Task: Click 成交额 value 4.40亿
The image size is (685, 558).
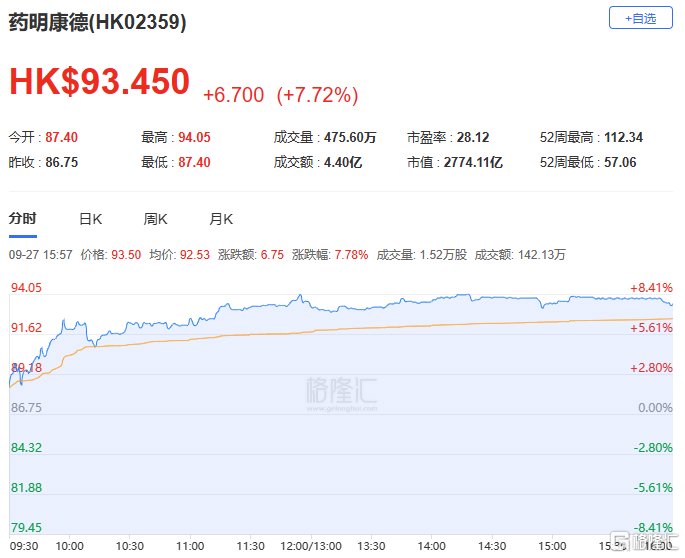Action: tap(343, 163)
